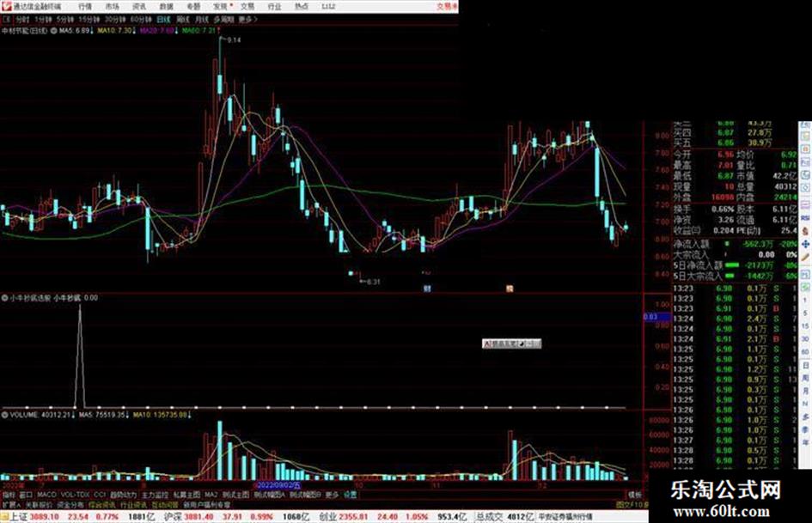Select the pencil drawing tool in the sidebar
812x523 pixels.
pos(805,257)
